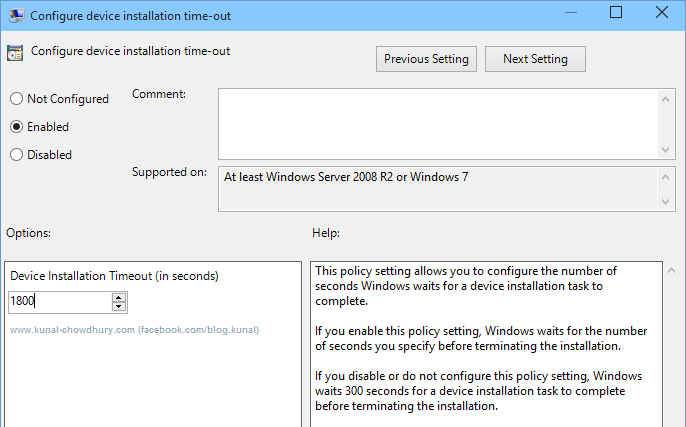The image size is (686, 427).
Task: Click the policy setting icon beside the heading
Action: [16, 53]
